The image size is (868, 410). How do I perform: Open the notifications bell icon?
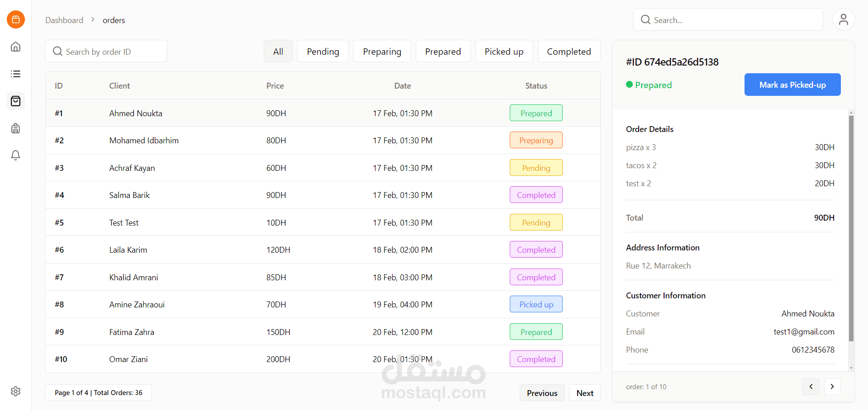pos(16,156)
